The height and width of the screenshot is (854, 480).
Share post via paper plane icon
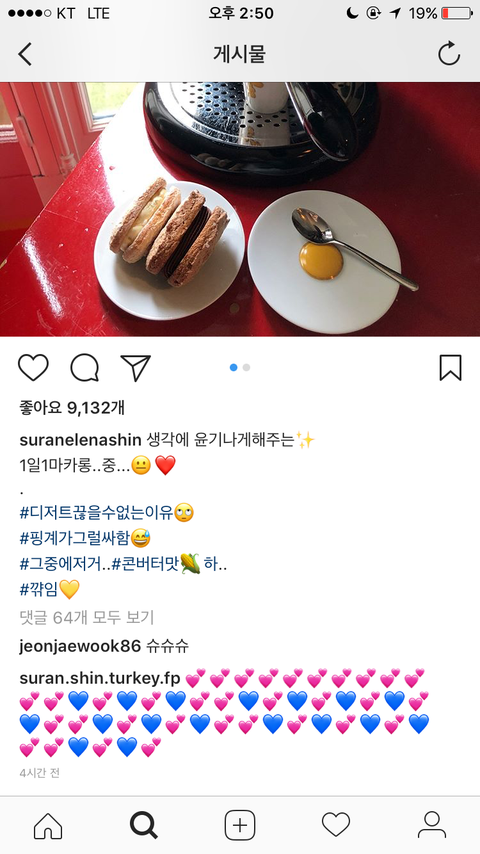click(x=135, y=368)
